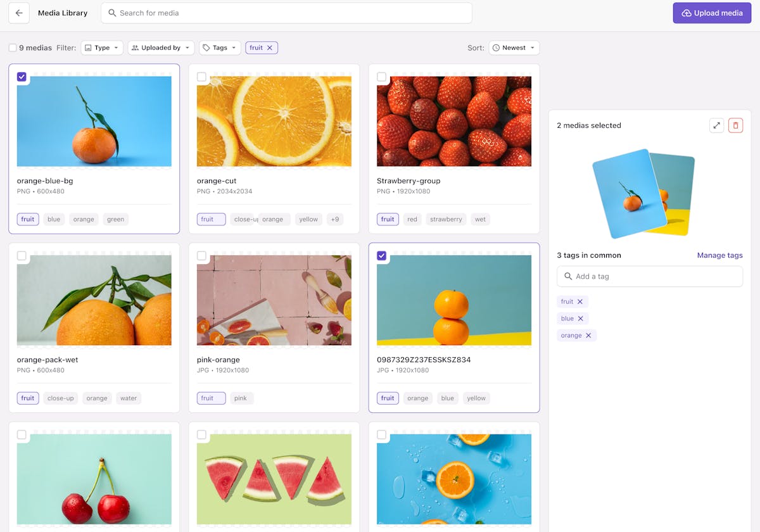
Task: Click the water tag on orange-pack-wet card
Action: pos(129,398)
